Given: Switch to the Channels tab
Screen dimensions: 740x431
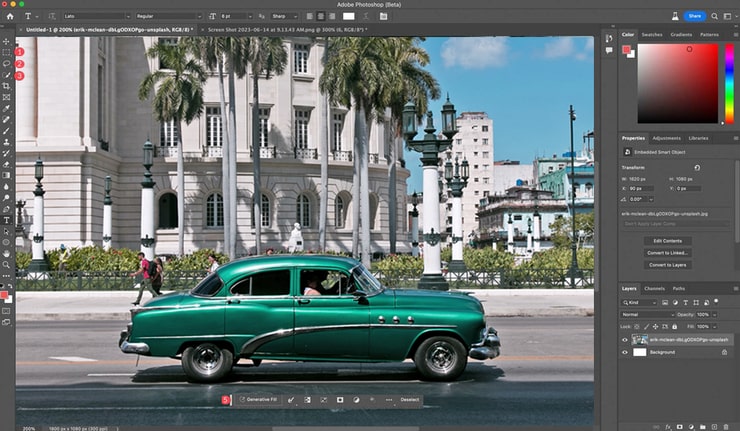Looking at the screenshot, I should pyautogui.click(x=654, y=288).
